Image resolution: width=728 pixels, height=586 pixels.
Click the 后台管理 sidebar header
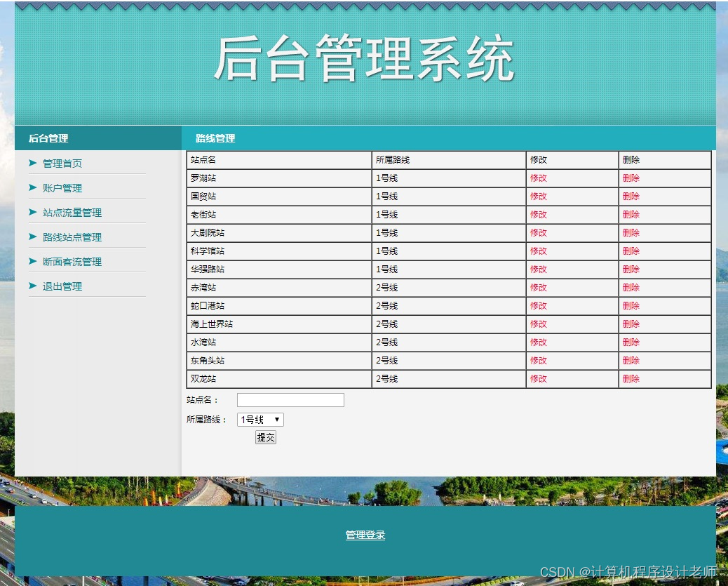pos(47,138)
